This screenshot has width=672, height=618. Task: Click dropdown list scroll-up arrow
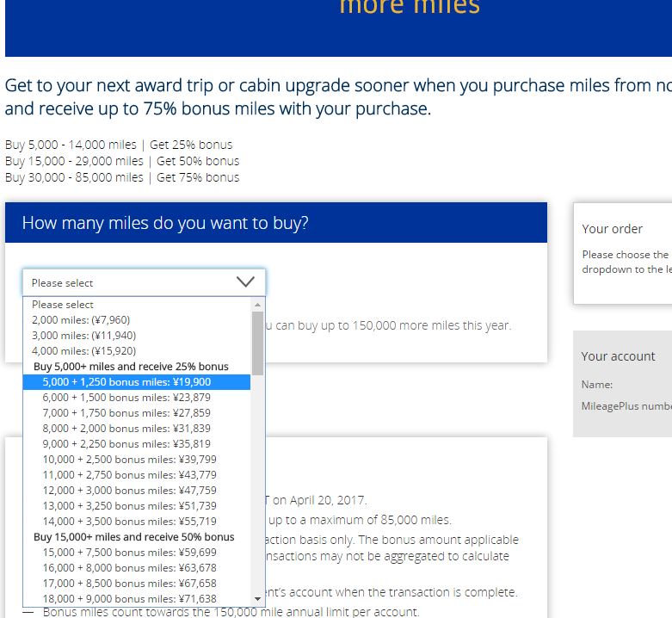(257, 305)
